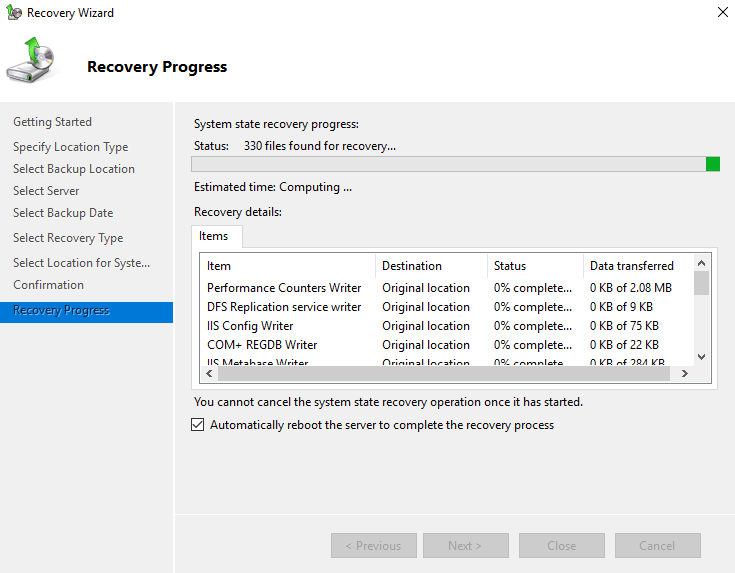Select the DFS Replication service writer row
This screenshot has height=573, width=735.
[x=285, y=307]
